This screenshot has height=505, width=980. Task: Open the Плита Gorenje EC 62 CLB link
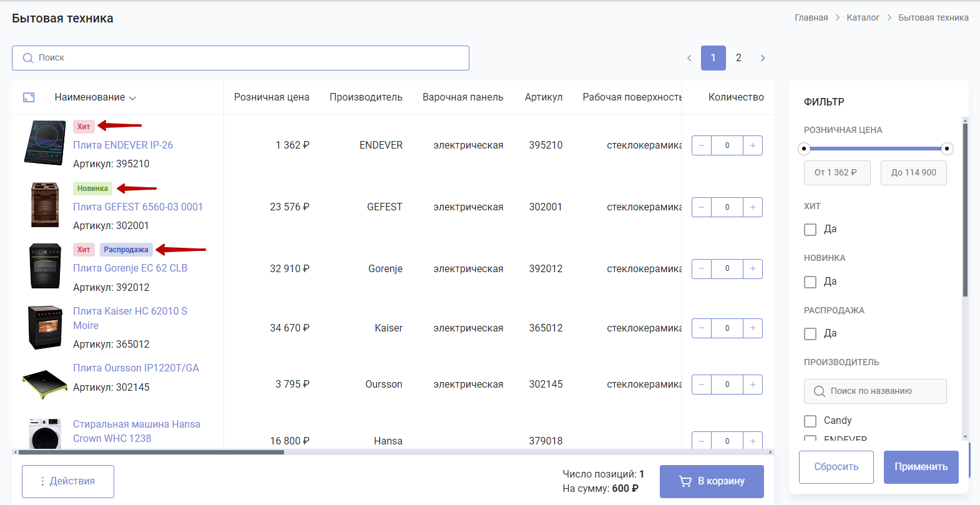pos(130,268)
